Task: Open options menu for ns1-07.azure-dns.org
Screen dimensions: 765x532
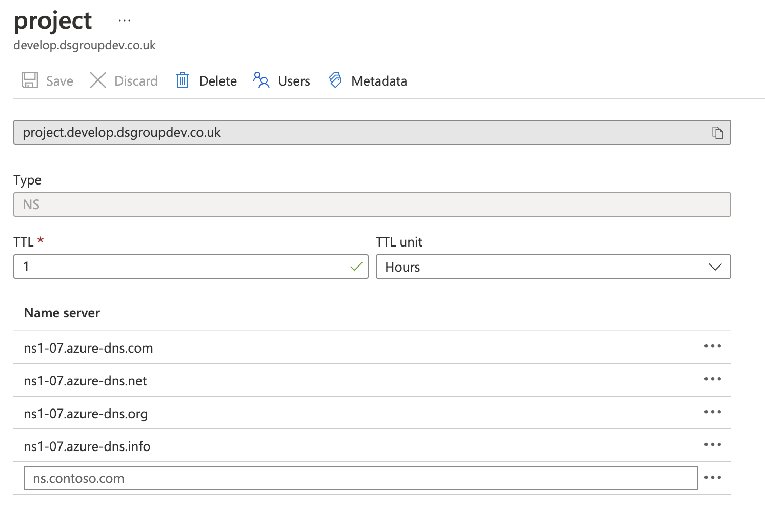Action: pyautogui.click(x=713, y=412)
